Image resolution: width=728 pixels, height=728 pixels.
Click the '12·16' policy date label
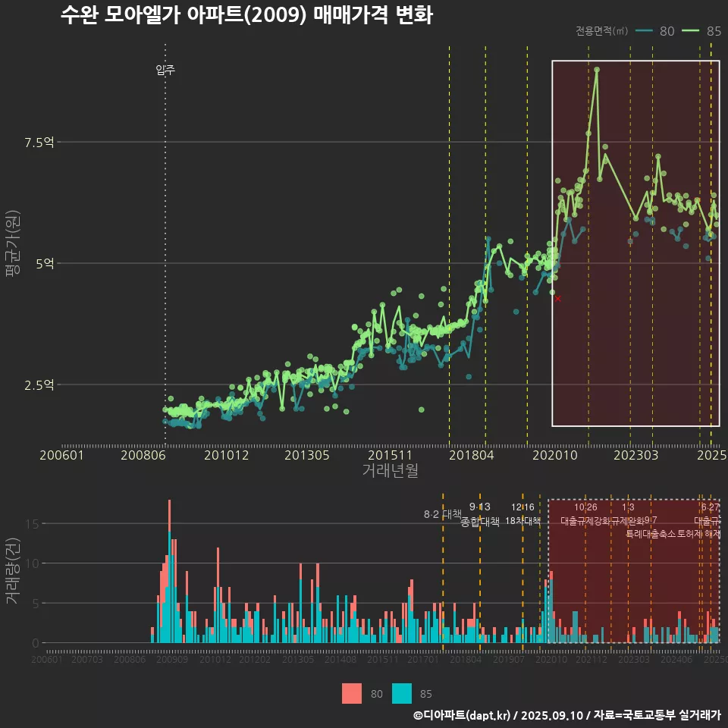[x=522, y=507]
